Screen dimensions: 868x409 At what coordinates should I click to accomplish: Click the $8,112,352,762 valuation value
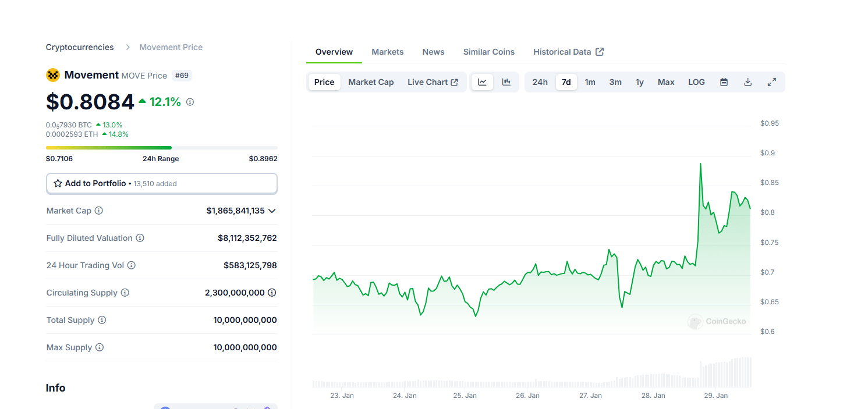(247, 238)
